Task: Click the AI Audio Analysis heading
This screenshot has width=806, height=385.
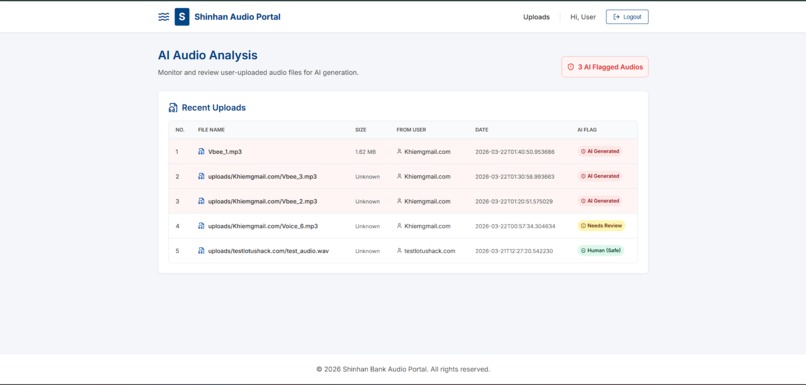Action: (x=208, y=56)
